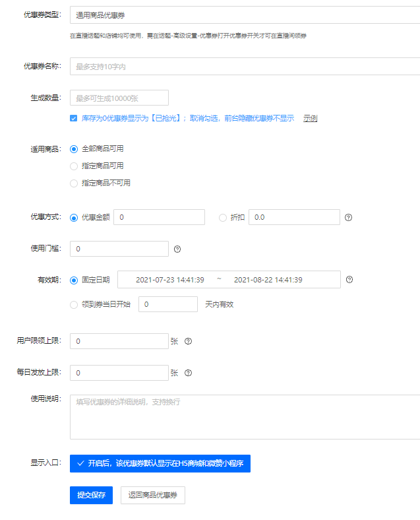Image resolution: width=420 pixels, height=520 pixels.
Task: Click the 天内有效 days input field
Action: pos(168,304)
